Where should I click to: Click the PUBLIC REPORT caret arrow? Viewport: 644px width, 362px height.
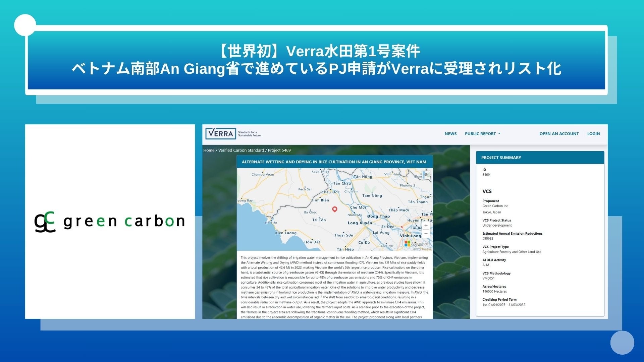click(x=499, y=134)
